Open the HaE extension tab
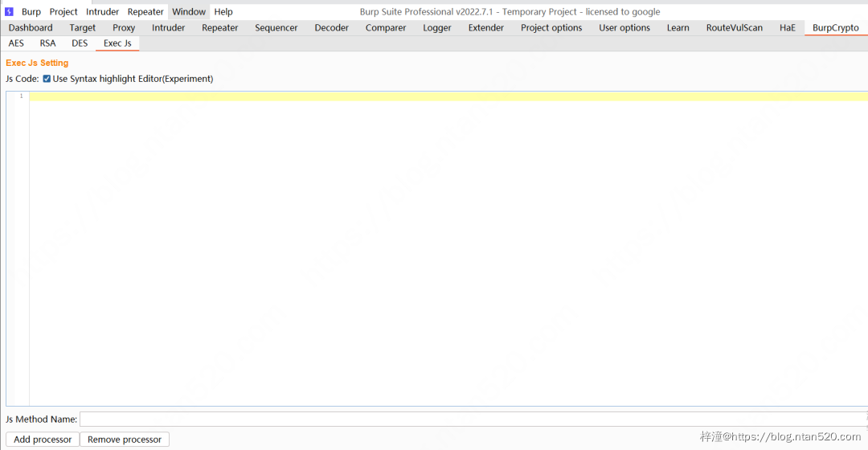The height and width of the screenshot is (450, 868). pos(787,27)
